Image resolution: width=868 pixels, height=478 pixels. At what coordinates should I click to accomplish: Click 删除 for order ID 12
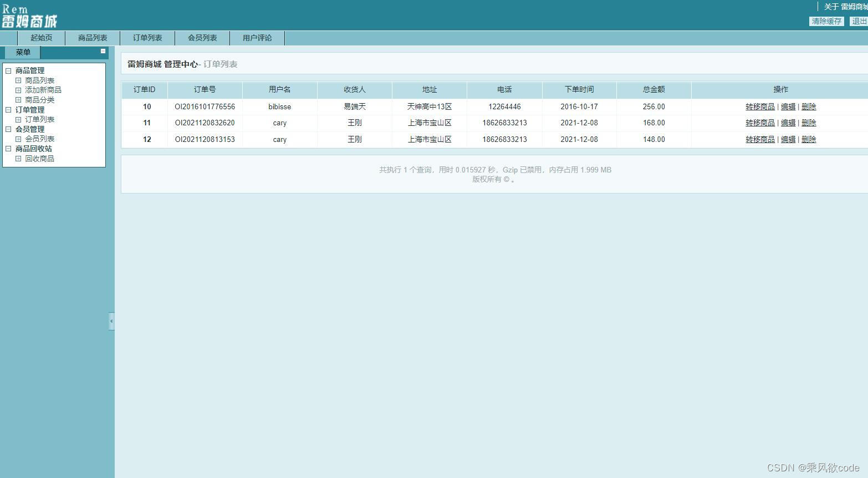pos(809,139)
